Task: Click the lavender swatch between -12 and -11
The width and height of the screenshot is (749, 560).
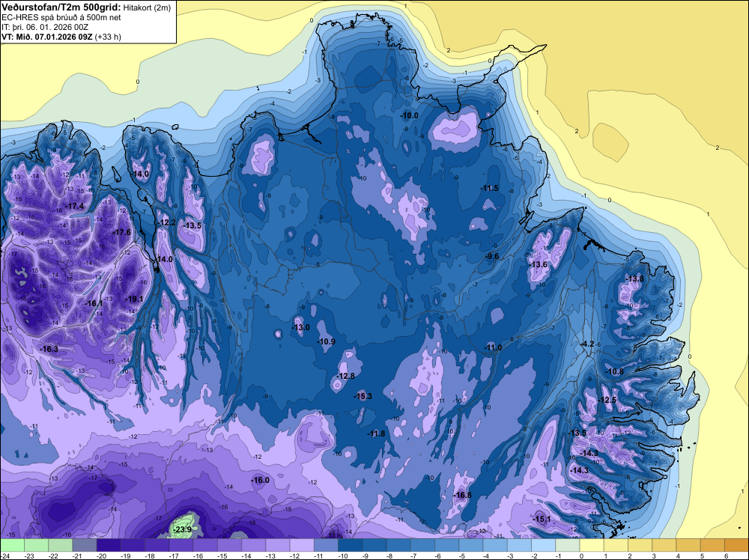Action: tap(302, 545)
